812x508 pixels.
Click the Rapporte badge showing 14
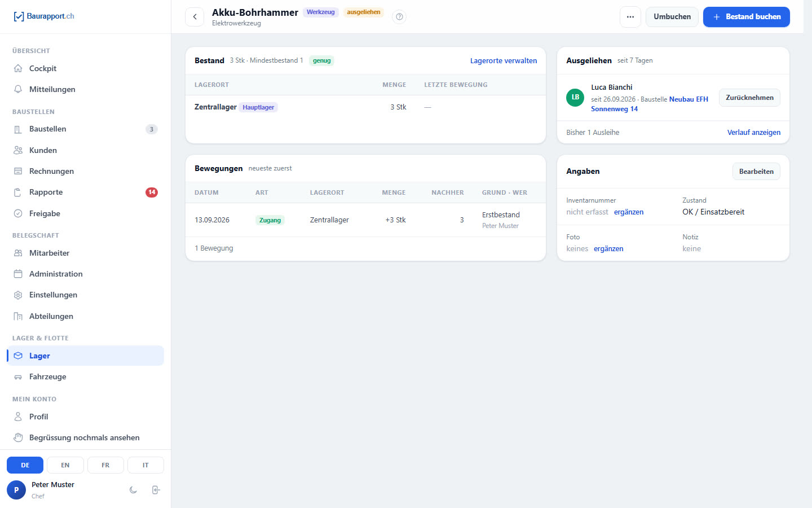pyautogui.click(x=152, y=192)
